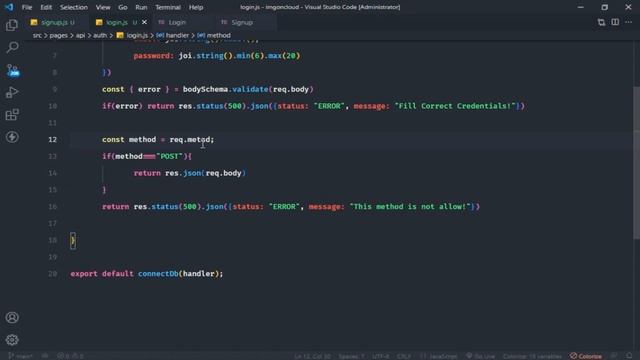Open the Run menu
This screenshot has width=640, height=360.
click(141, 7)
